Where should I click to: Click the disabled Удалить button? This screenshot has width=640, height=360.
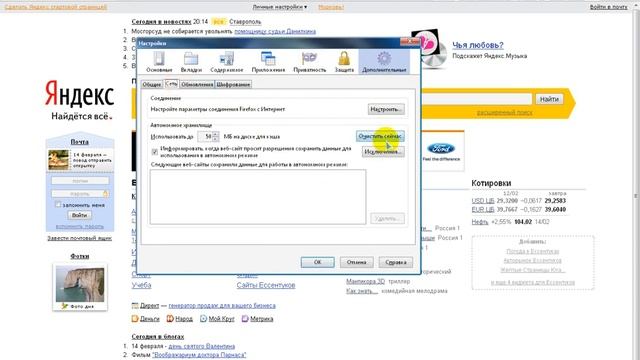(x=387, y=218)
